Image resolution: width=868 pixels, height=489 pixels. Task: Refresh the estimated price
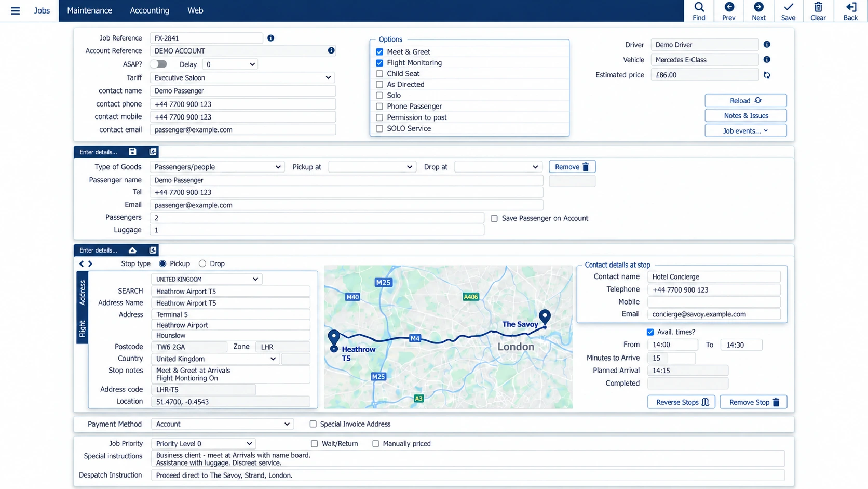click(x=767, y=75)
